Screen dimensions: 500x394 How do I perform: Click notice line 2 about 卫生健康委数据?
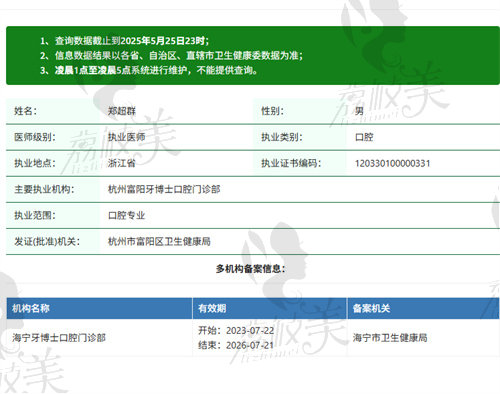point(172,55)
